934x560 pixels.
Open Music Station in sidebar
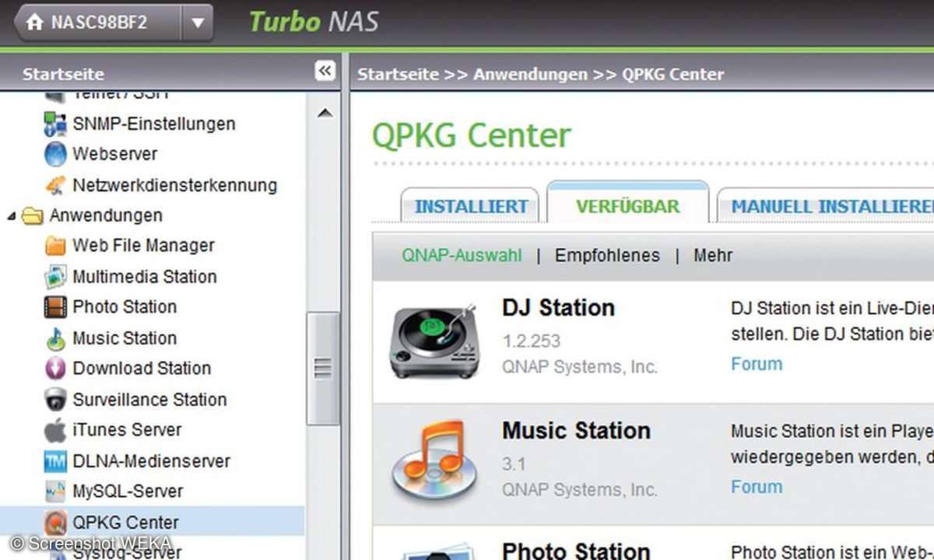point(125,338)
